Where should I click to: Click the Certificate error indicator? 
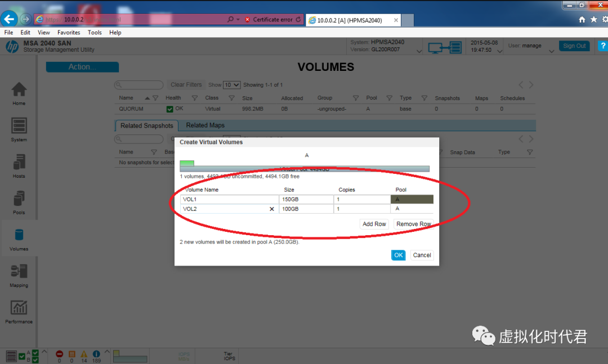point(269,19)
